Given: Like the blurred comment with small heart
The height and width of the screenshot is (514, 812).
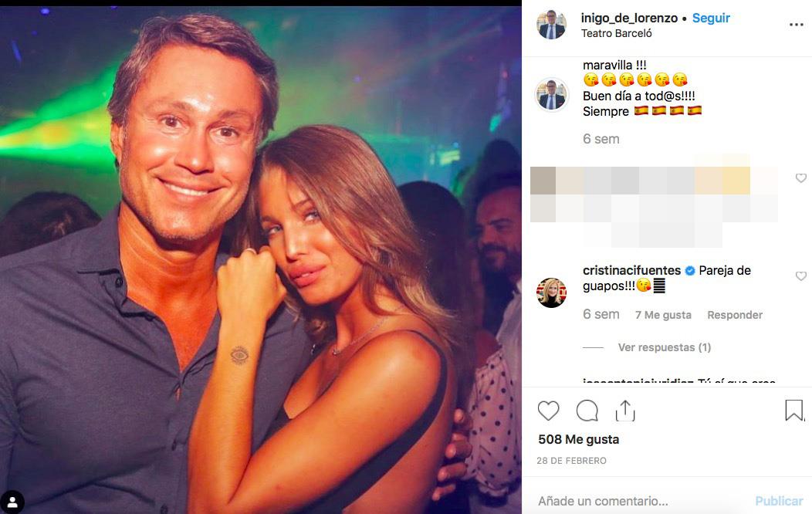Looking at the screenshot, I should (x=800, y=178).
